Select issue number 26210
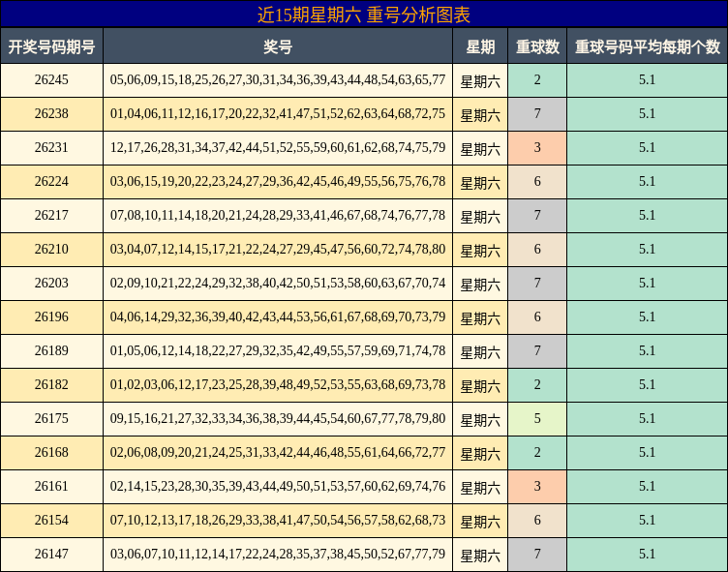The height and width of the screenshot is (572, 728). click(51, 250)
